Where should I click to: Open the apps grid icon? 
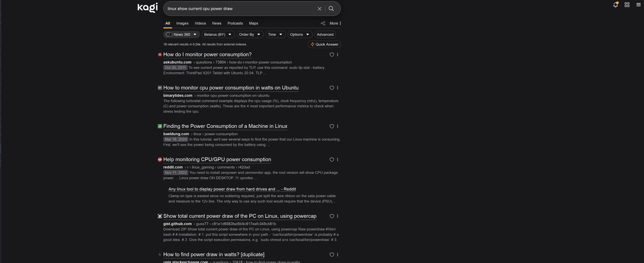[627, 5]
